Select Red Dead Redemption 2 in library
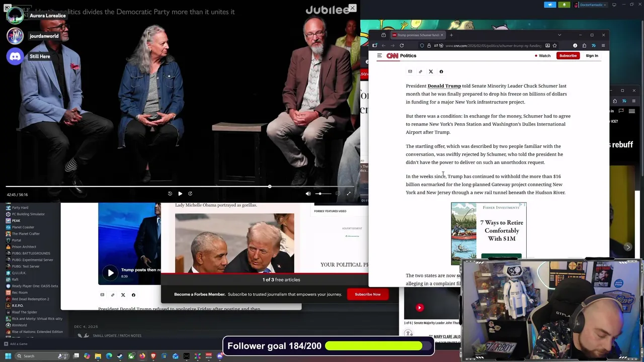644x362 pixels. (30, 299)
